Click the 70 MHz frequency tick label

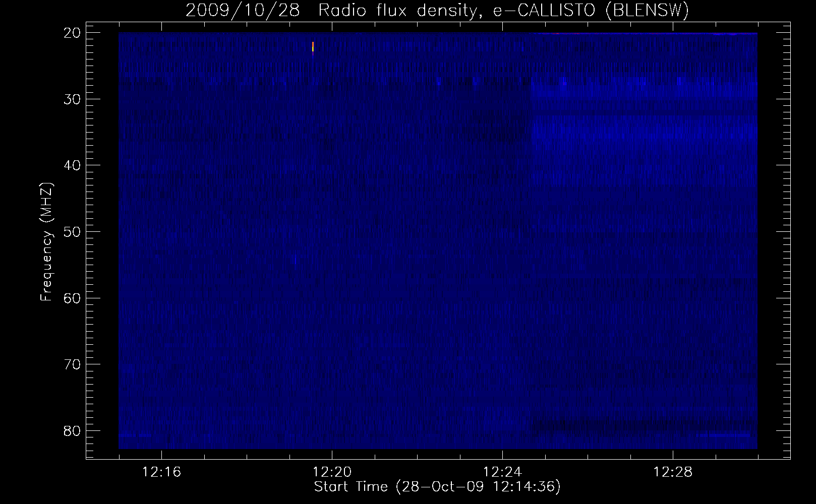[71, 364]
